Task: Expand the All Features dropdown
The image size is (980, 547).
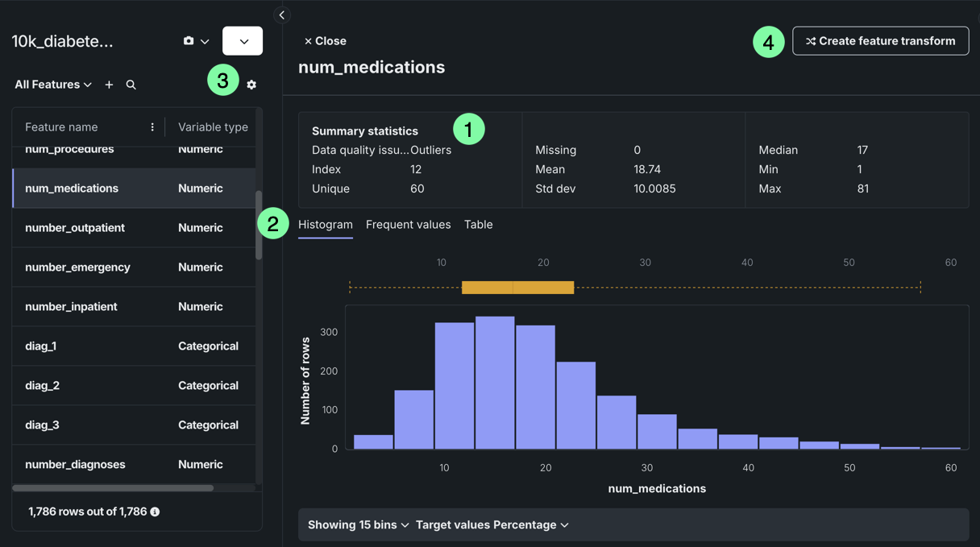Action: 53,85
